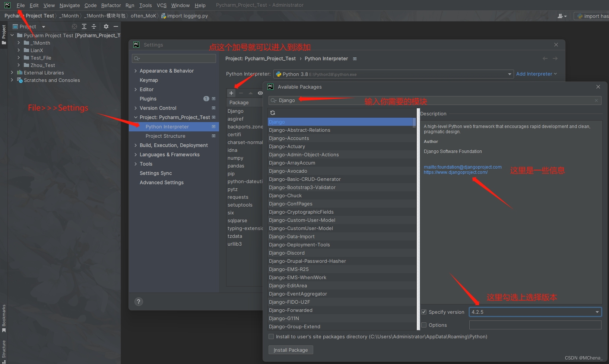Click the Plugins update badge showing 1

[x=206, y=99]
